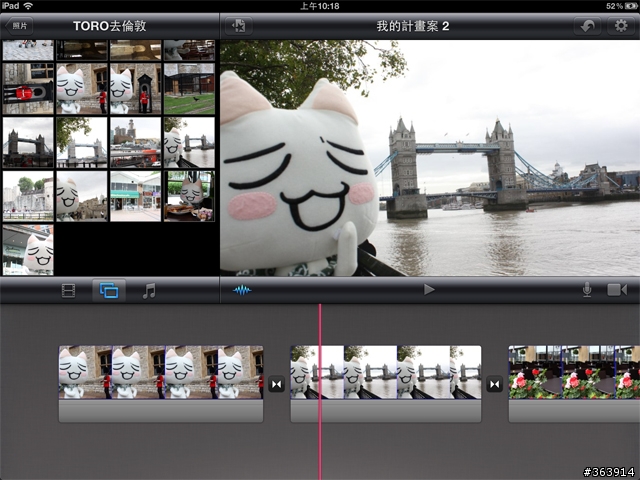Tap the transition between bridge and flower clips
This screenshot has height=480, width=640.
[x=494, y=384]
